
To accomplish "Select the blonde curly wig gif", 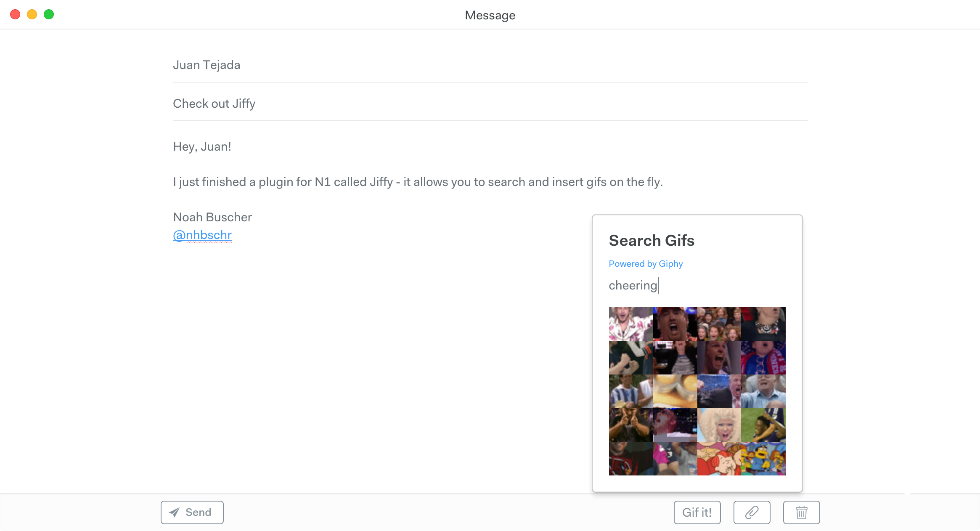I will [x=719, y=425].
